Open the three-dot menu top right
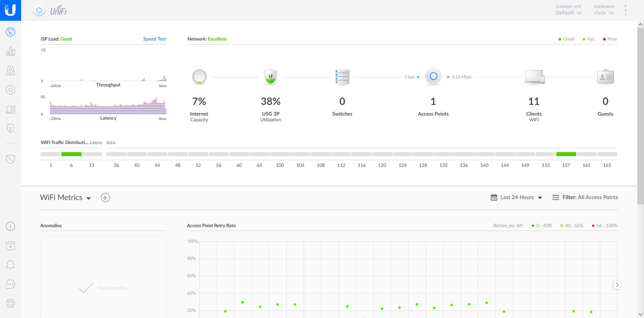 tap(625, 10)
